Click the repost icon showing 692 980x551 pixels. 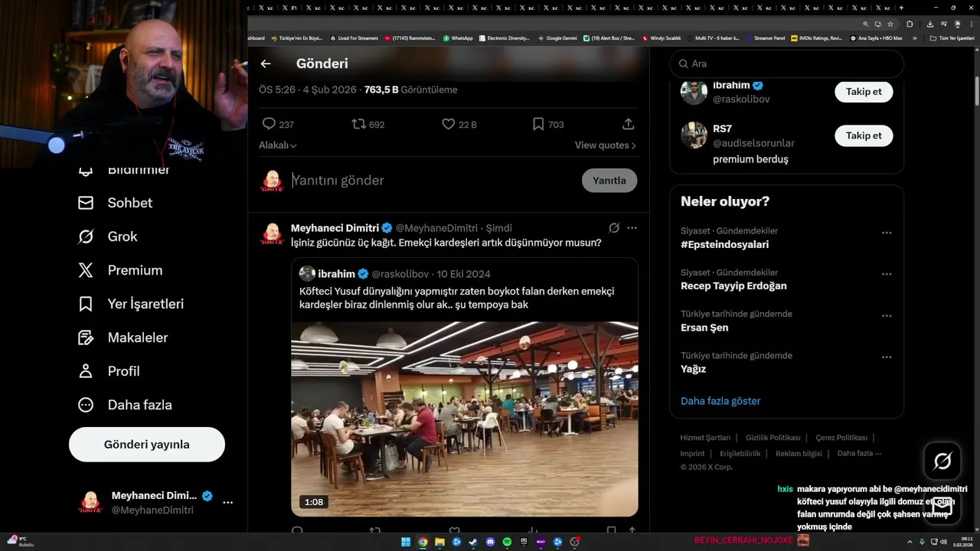tap(358, 124)
